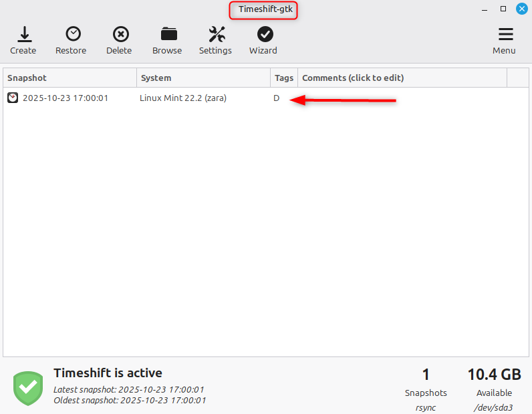Click the Create snapshot icon
This screenshot has height=414, width=532.
point(23,34)
